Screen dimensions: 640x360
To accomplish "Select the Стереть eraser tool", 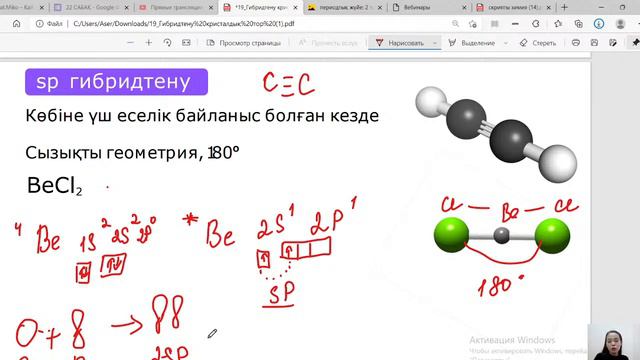I will point(538,43).
